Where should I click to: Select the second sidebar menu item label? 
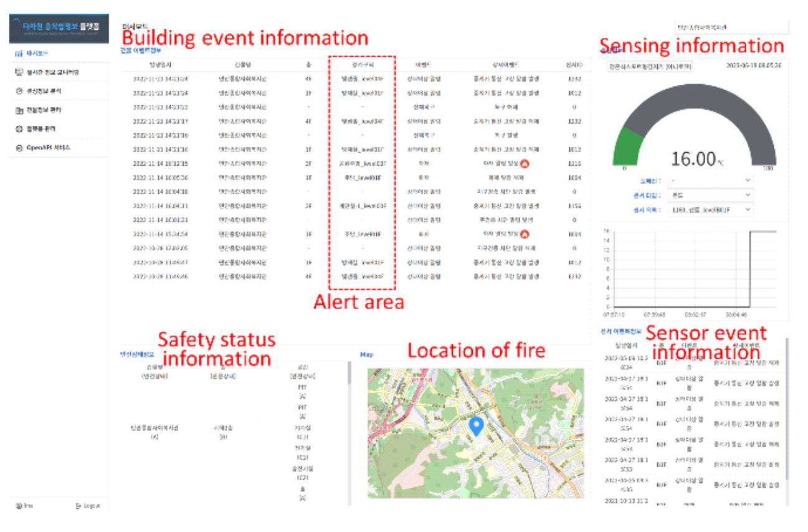point(54,73)
